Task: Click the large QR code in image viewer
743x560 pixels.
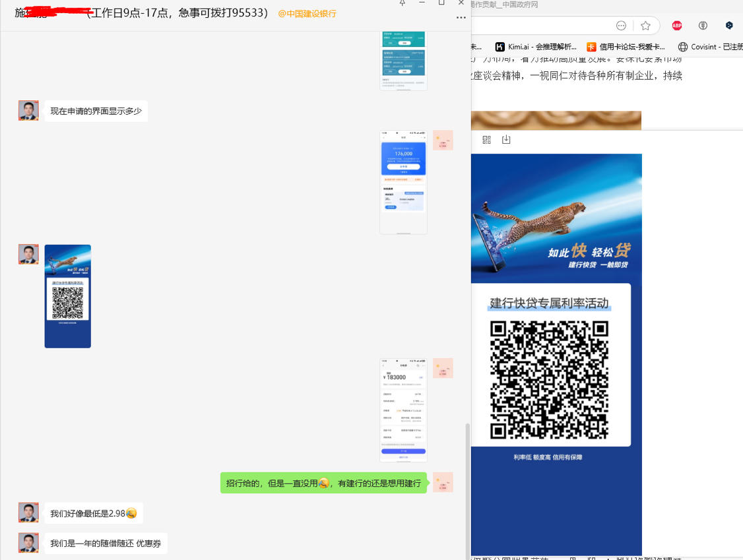Action: pos(549,380)
